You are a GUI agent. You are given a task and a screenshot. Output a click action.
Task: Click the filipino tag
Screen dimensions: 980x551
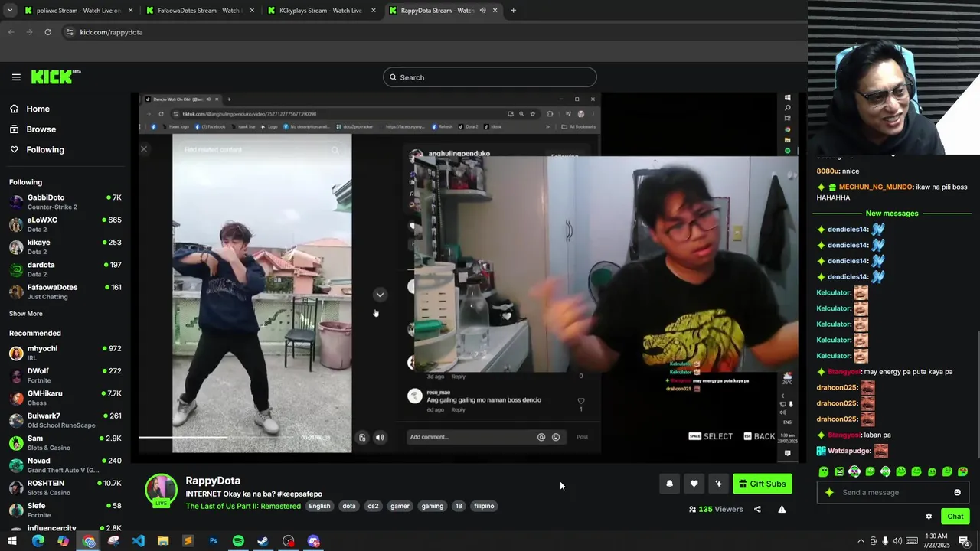(484, 506)
